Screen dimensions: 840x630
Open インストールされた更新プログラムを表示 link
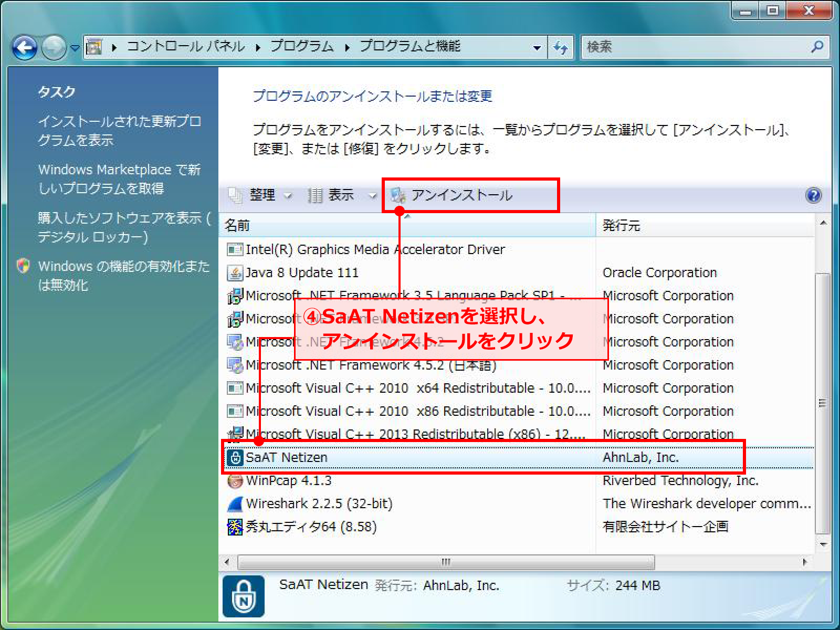point(120,131)
